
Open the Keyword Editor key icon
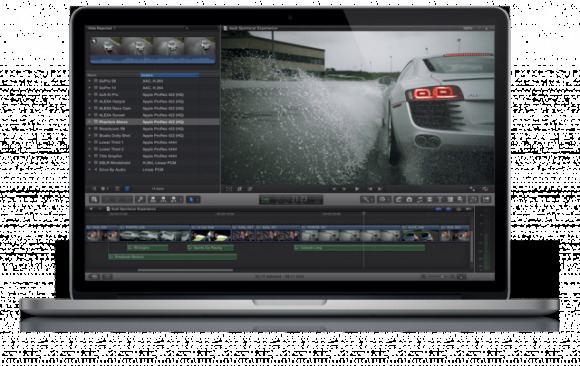[141, 199]
